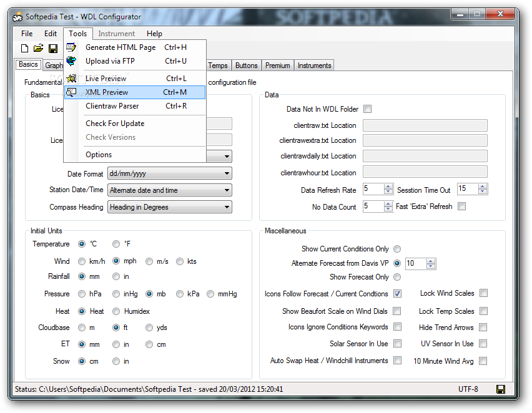532x413 pixels.
Task: Open the File menu
Action: pyautogui.click(x=27, y=34)
